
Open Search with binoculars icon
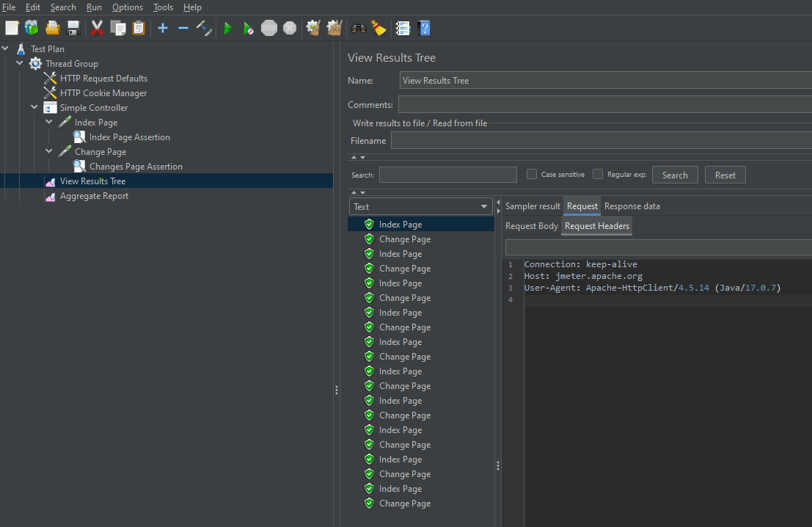click(x=358, y=28)
